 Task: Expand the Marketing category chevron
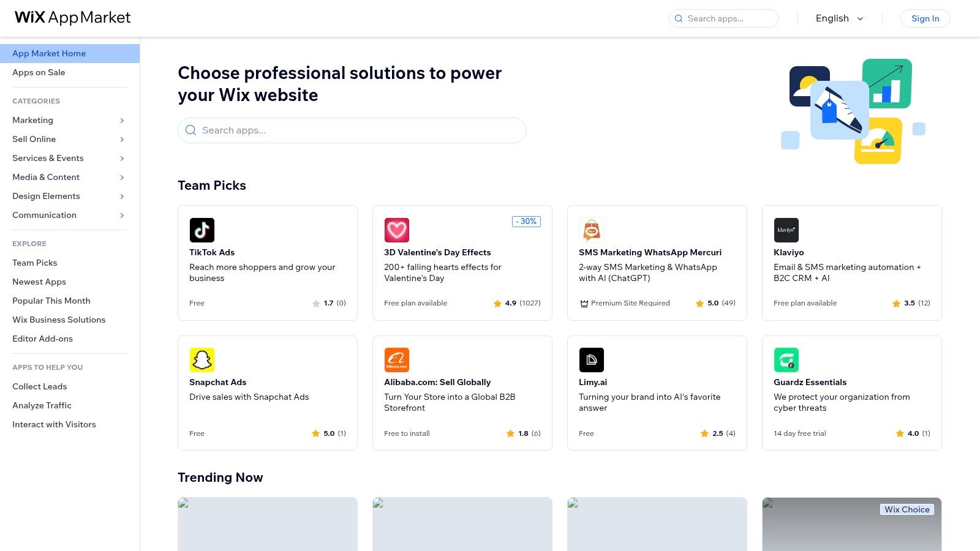coord(122,121)
